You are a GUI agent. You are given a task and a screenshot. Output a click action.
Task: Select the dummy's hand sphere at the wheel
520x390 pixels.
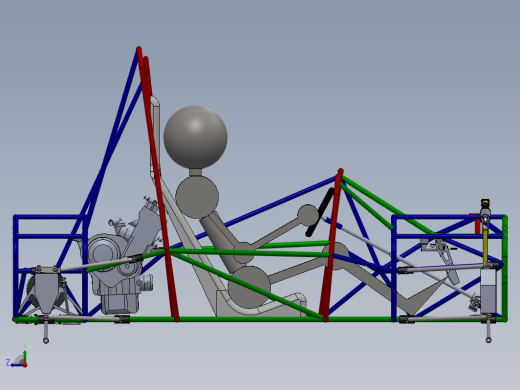(x=308, y=215)
